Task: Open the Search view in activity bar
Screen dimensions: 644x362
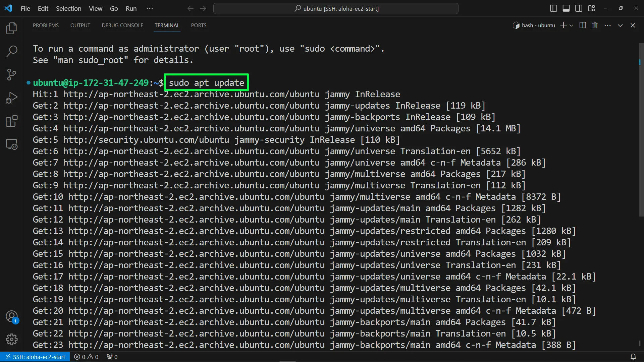Action: tap(11, 51)
